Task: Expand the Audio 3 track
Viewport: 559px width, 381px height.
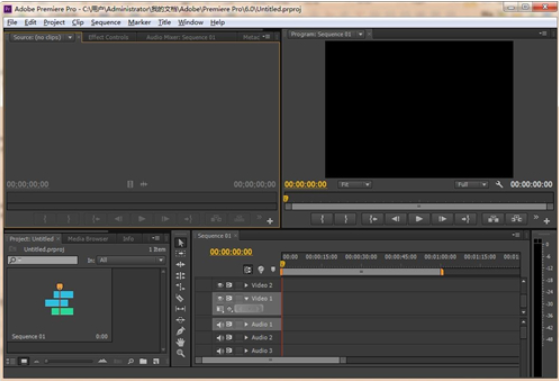Action: coord(246,351)
